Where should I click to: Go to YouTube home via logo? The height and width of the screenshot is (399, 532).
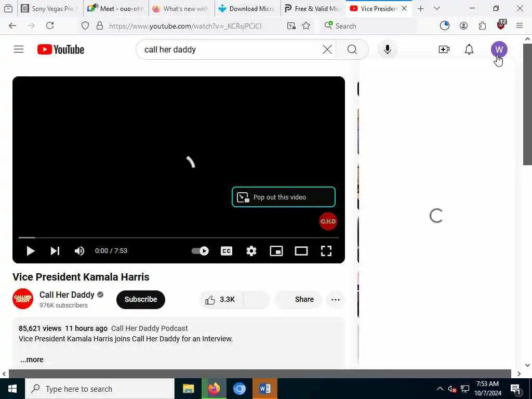(x=61, y=49)
